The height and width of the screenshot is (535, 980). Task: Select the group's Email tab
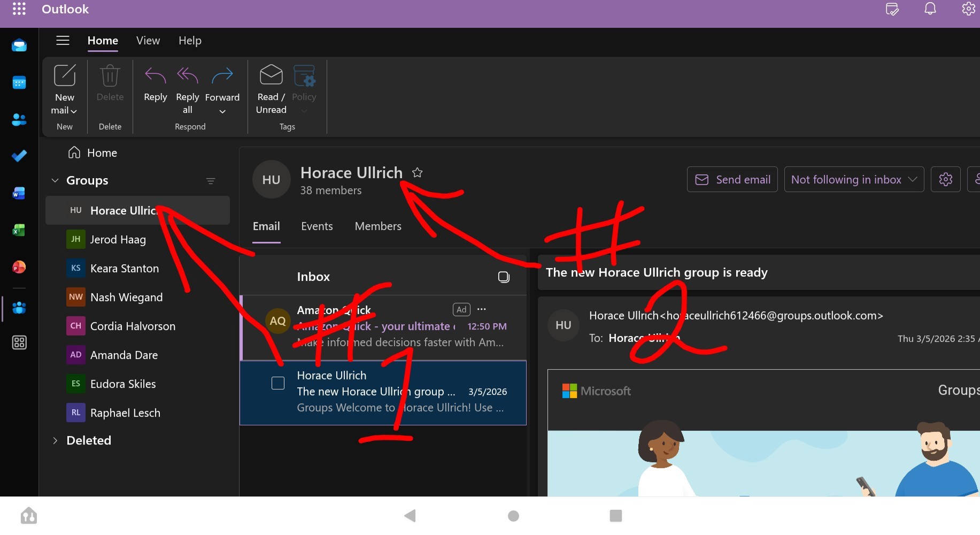(x=266, y=226)
